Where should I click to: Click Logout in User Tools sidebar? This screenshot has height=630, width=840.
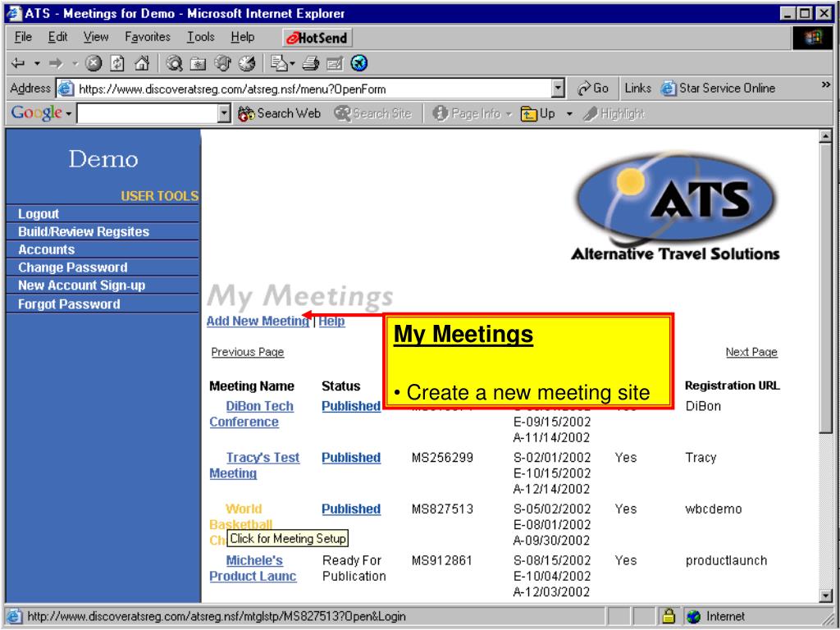coord(39,214)
